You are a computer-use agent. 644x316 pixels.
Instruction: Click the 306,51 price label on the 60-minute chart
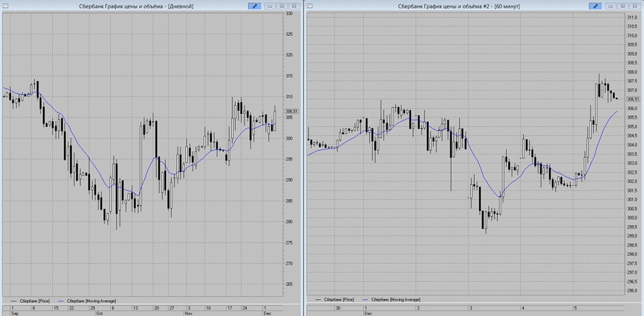634,99
